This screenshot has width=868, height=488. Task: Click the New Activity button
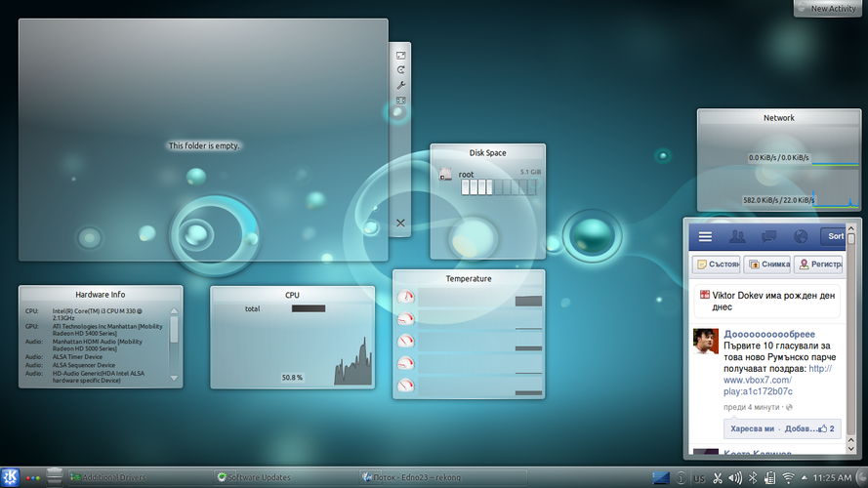tap(828, 9)
